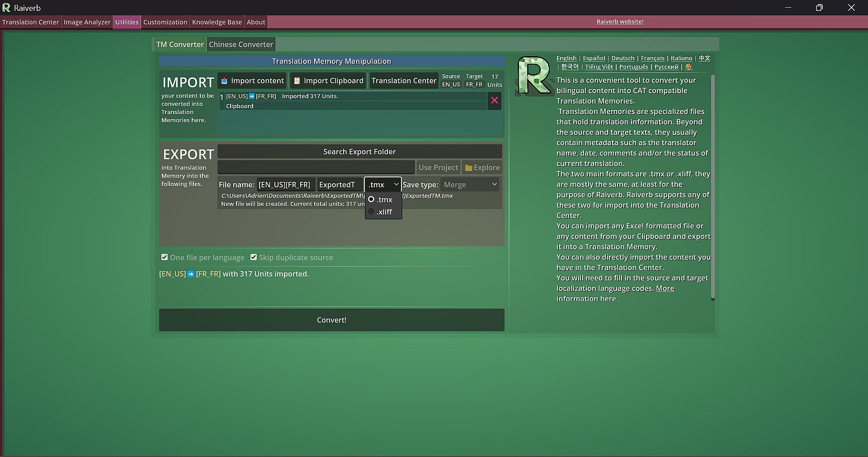Click the emoji language icon after Русский
This screenshot has height=457, width=868.
[689, 67]
